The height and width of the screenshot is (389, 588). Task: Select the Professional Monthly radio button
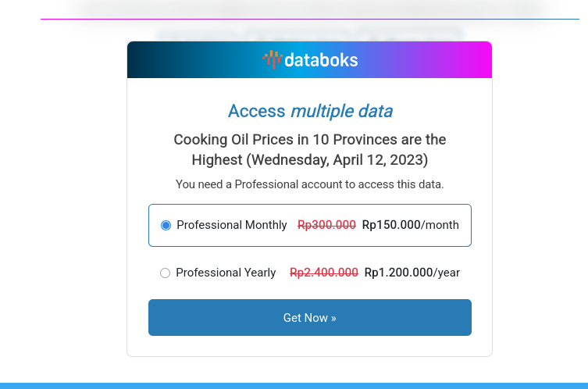click(166, 225)
